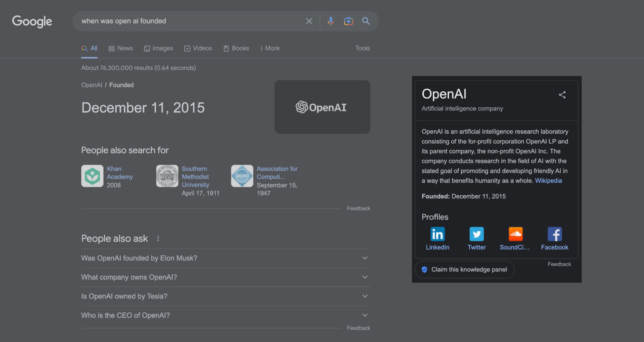Viewport: 644px width, 342px height.
Task: Share the OpenAI knowledge panel
Action: point(562,95)
